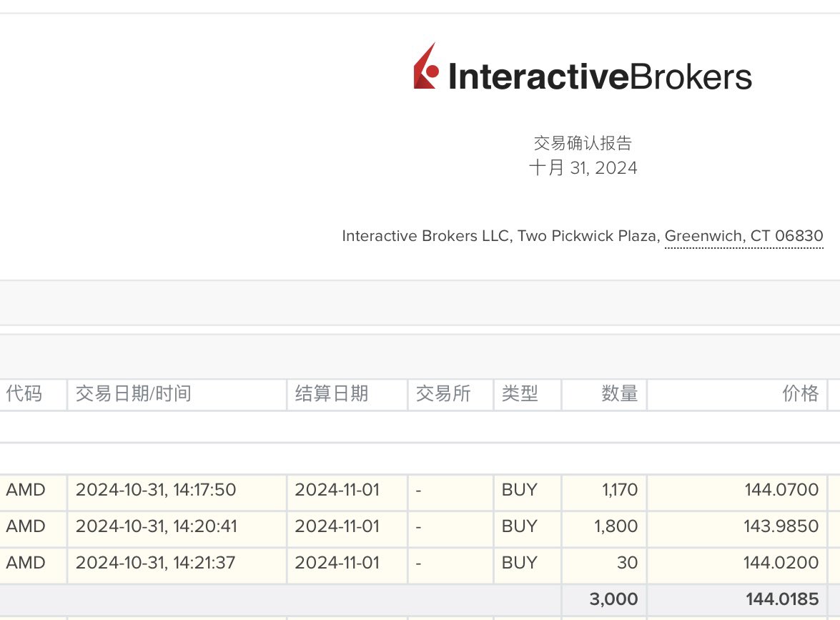This screenshot has width=840, height=620.
Task: Click the Interactive Brokers logo icon
Action: pos(426,66)
